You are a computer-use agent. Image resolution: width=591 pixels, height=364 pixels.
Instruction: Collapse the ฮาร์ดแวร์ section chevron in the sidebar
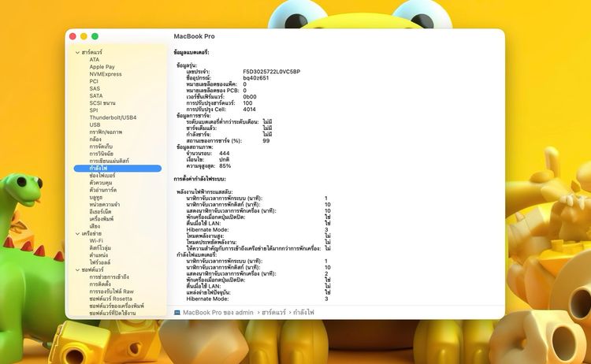point(77,52)
